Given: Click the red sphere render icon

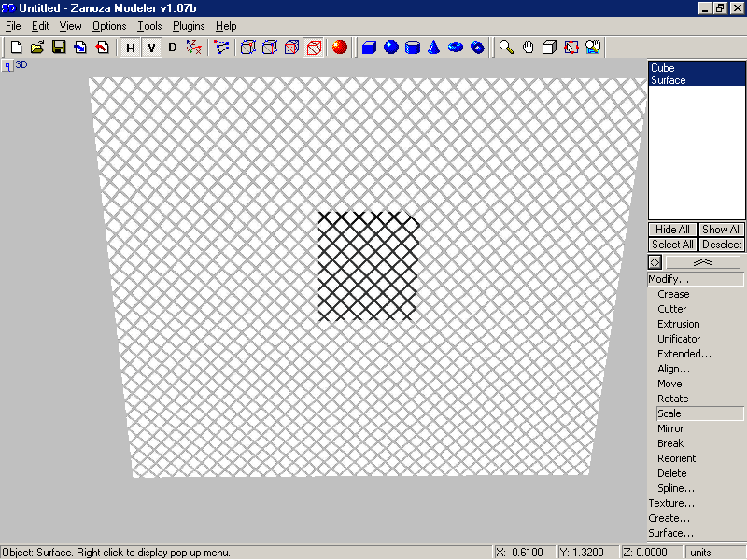Looking at the screenshot, I should point(340,48).
